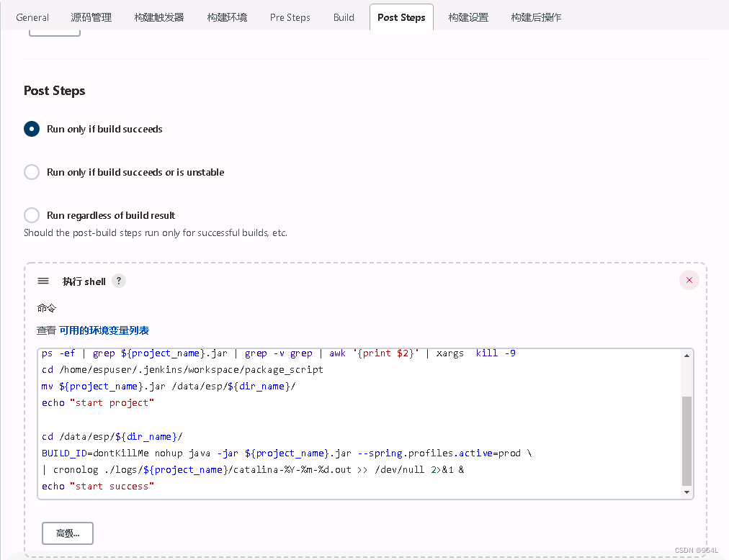Open the 构建设置 tab
This screenshot has height=560, width=729.
pyautogui.click(x=468, y=17)
